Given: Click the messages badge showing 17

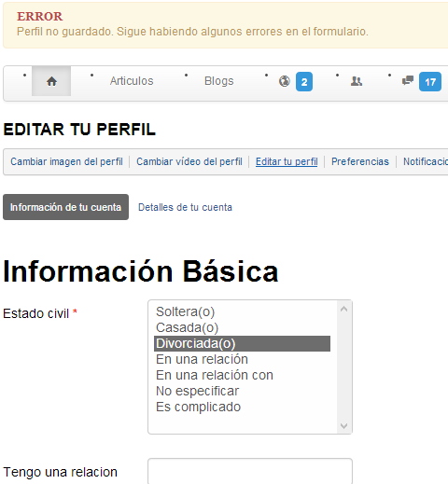Looking at the screenshot, I should (x=430, y=82).
